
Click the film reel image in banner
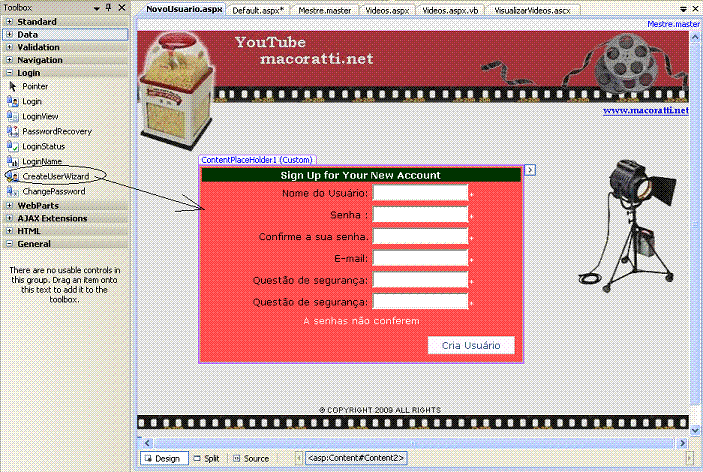coord(625,63)
